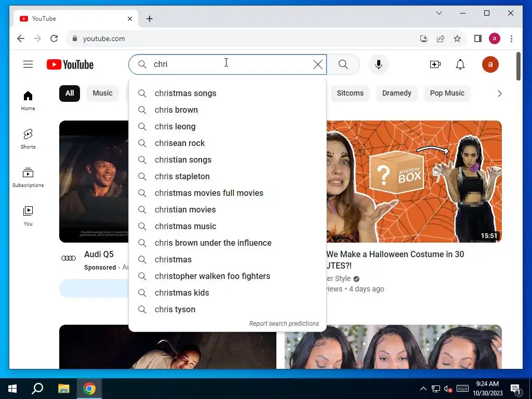Choose suggestion "christopher walken foo fighters"
532x399 pixels.
pos(228,276)
